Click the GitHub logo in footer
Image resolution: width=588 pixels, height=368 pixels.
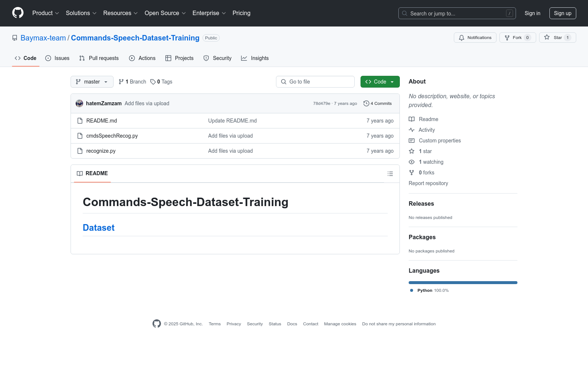point(157,324)
